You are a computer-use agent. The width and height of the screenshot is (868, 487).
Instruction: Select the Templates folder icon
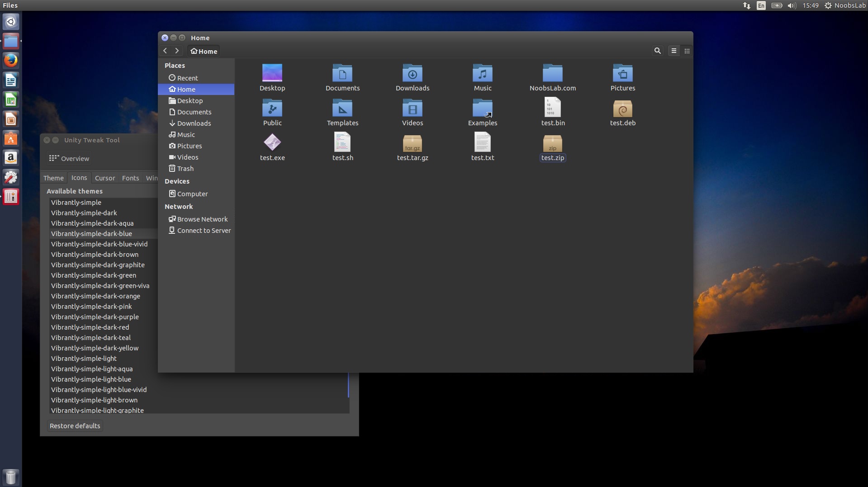[342, 108]
